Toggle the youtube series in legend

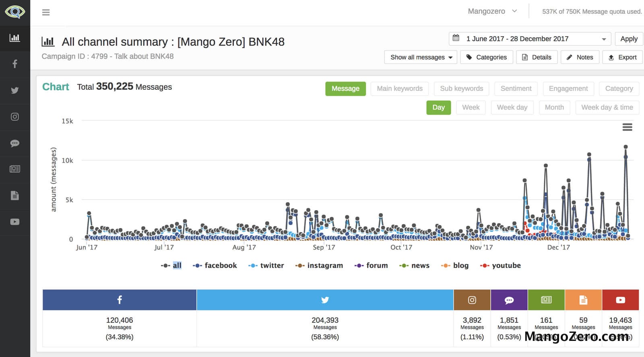coord(500,266)
